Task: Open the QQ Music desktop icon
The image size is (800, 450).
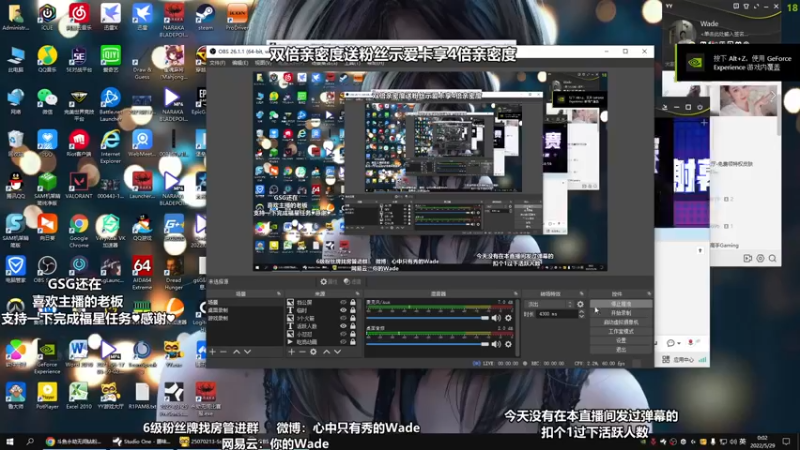Action: pyautogui.click(x=47, y=59)
